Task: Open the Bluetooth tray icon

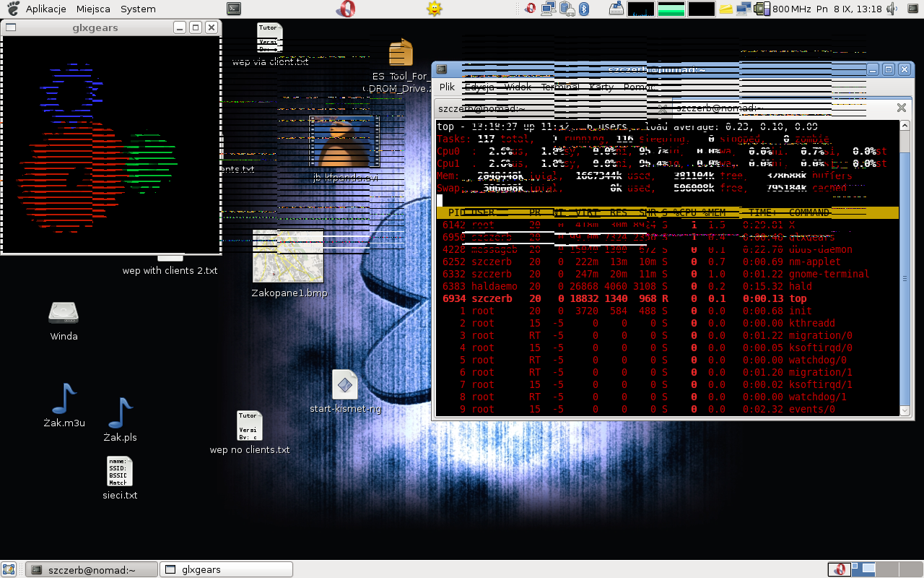Action: 585,9
